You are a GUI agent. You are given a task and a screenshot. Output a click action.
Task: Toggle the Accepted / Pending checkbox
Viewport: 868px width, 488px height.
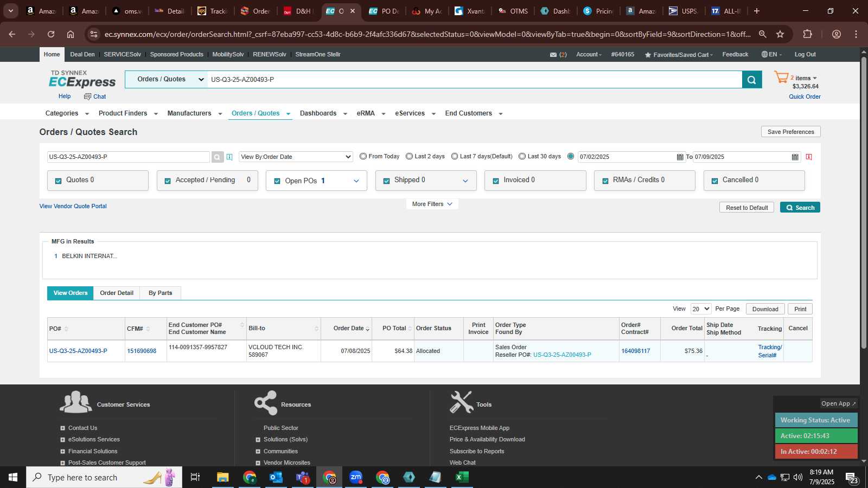[168, 181]
